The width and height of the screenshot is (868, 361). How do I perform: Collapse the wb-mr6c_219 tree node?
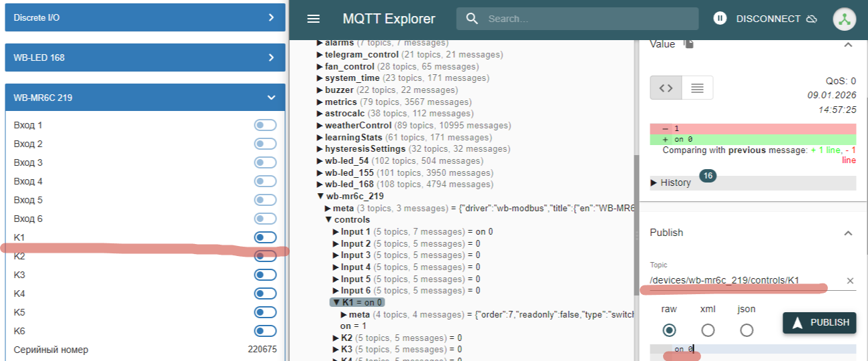(320, 197)
